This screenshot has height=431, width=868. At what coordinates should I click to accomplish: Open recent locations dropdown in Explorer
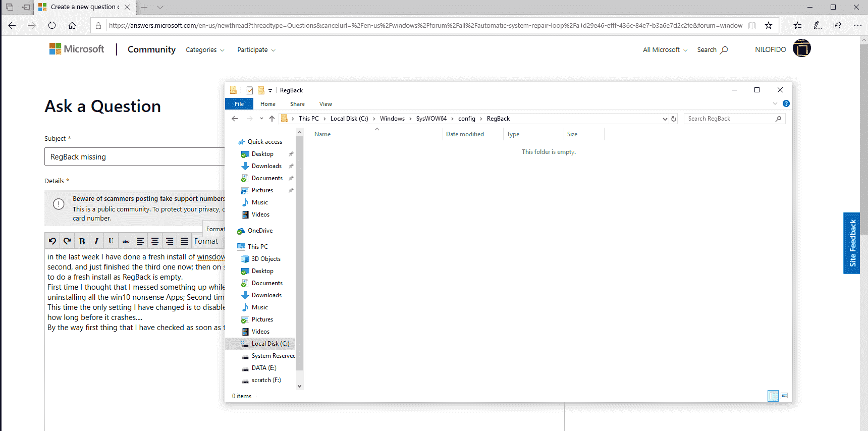(x=261, y=119)
